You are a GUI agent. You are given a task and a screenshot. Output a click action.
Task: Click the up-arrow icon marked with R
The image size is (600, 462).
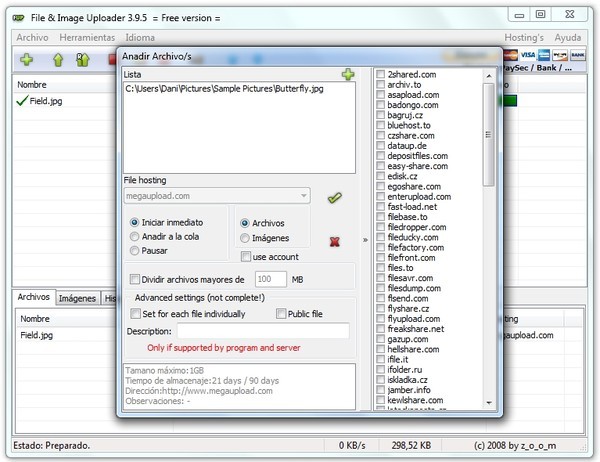click(x=83, y=60)
